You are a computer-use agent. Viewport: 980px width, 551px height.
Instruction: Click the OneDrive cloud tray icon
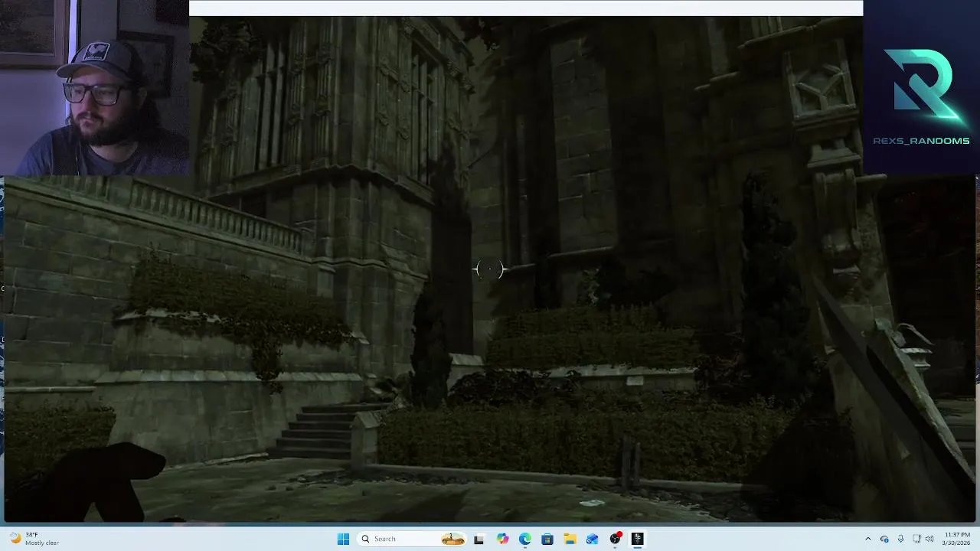coord(884,539)
